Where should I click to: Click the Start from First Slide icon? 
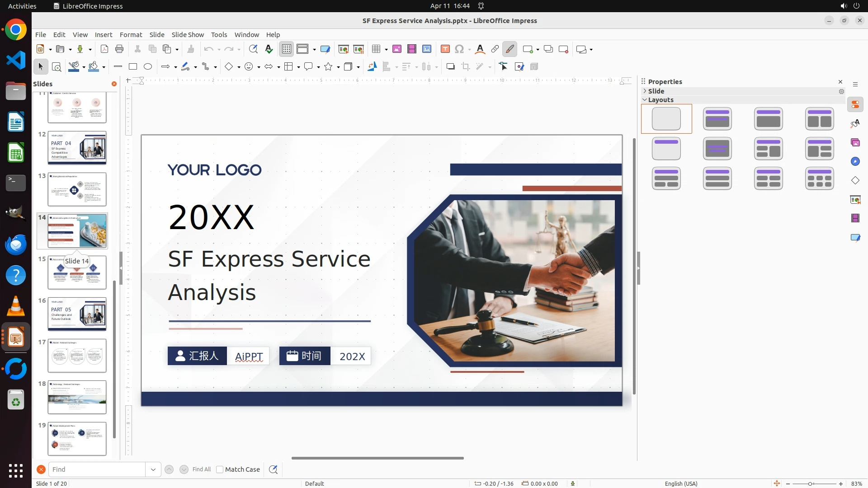click(344, 49)
